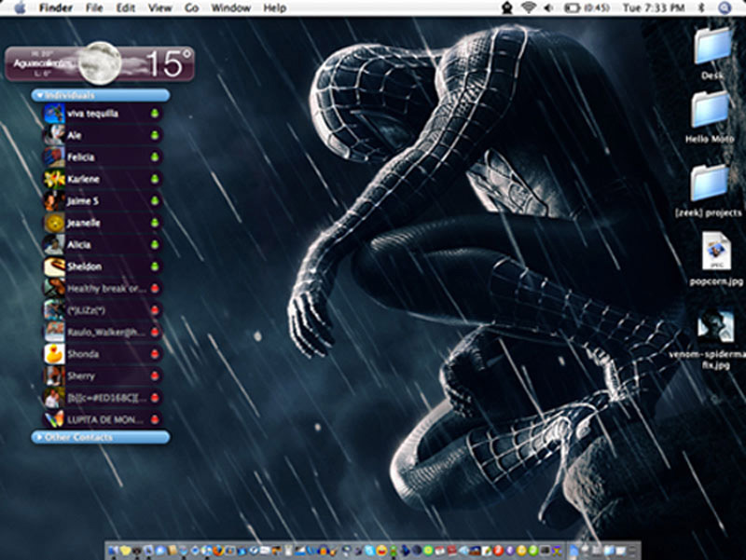Click Karlene's flower avatar
The height and width of the screenshot is (560, 746).
click(54, 179)
